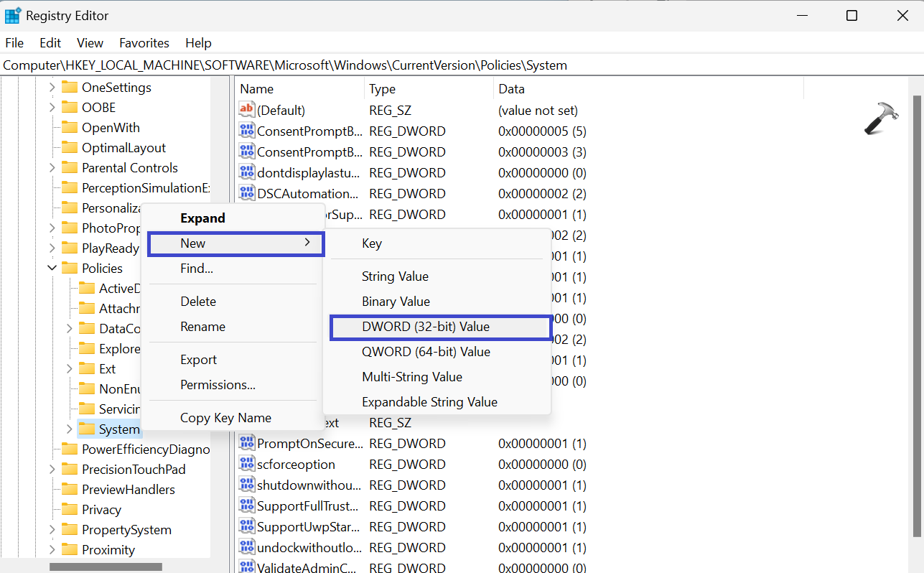Viewport: 924px width, 573px height.
Task: Open the Edit menu
Action: (x=50, y=43)
